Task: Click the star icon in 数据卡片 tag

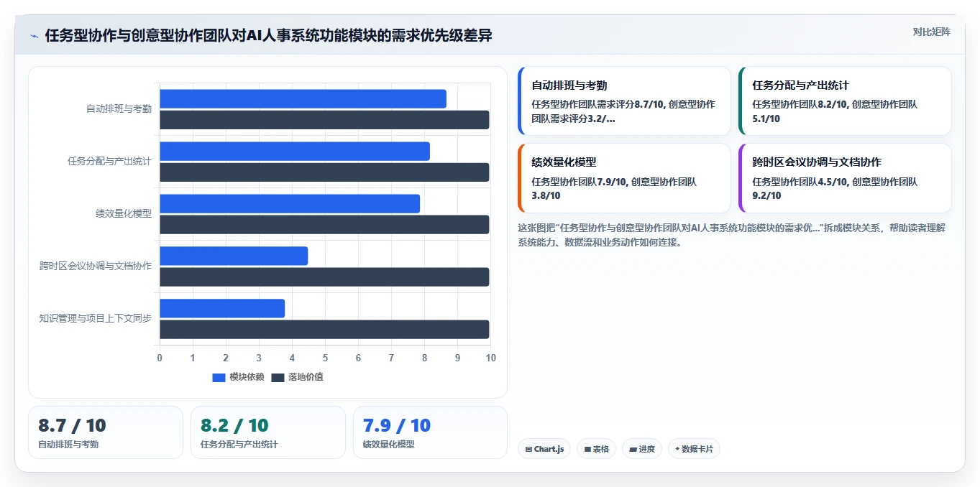Action: 677,450
